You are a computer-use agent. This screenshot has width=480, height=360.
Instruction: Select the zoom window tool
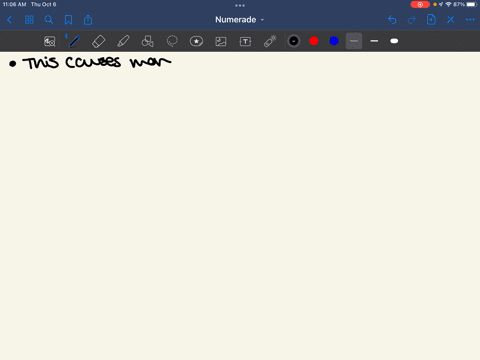[50, 41]
